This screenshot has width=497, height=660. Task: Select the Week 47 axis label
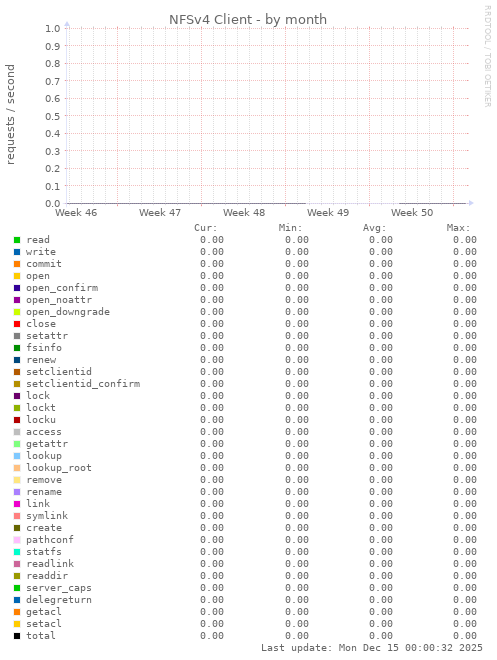(160, 213)
